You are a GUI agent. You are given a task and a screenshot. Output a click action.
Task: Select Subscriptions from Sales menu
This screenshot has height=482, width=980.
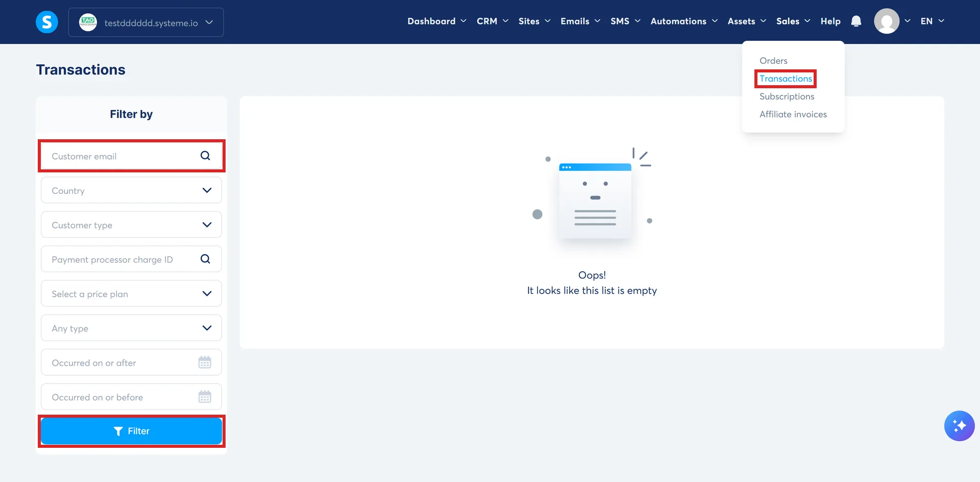787,96
